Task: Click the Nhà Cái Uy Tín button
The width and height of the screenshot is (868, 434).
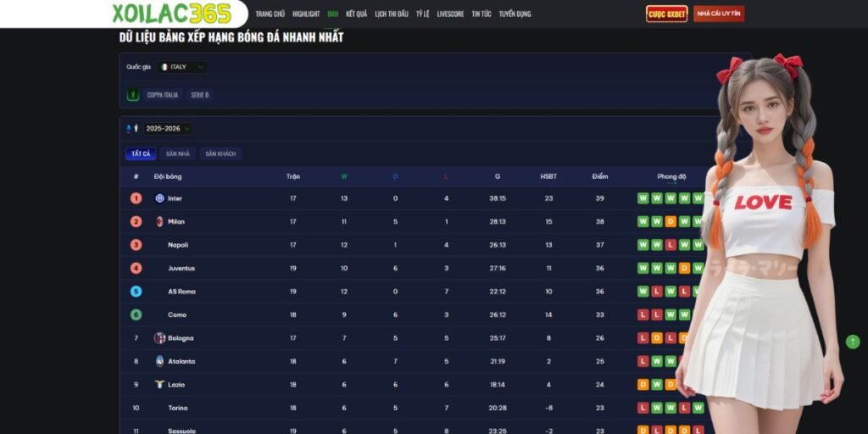Action: click(x=719, y=14)
